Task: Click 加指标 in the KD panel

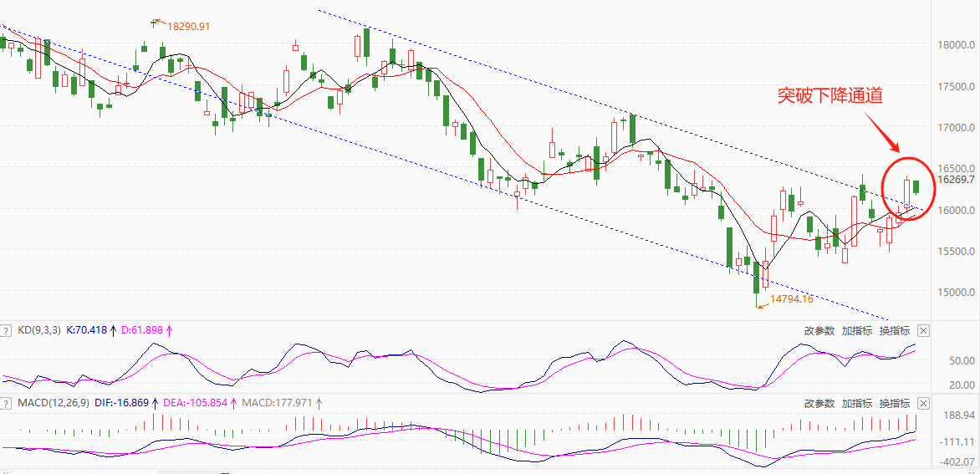Action: (857, 330)
